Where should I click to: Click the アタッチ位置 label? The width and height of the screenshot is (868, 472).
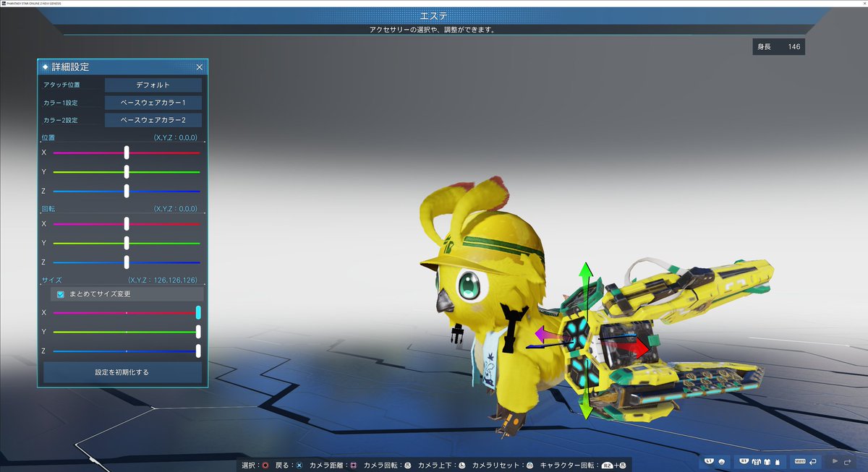point(62,85)
